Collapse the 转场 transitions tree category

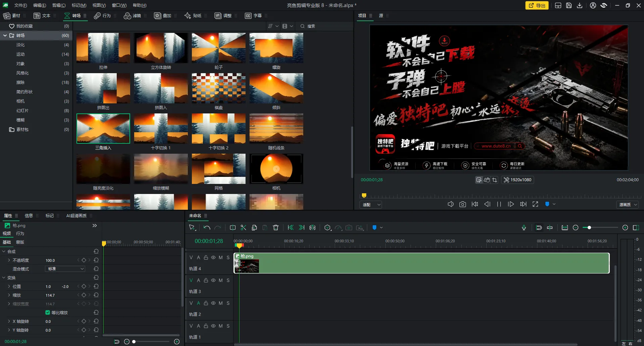point(5,35)
